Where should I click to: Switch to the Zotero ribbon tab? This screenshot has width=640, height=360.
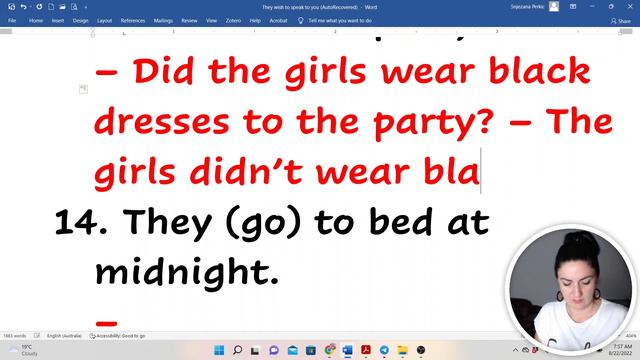(x=233, y=20)
